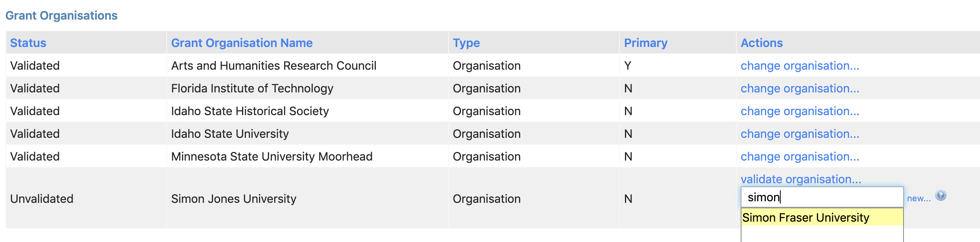Sort by Grant Organisation Name header

click(242, 43)
